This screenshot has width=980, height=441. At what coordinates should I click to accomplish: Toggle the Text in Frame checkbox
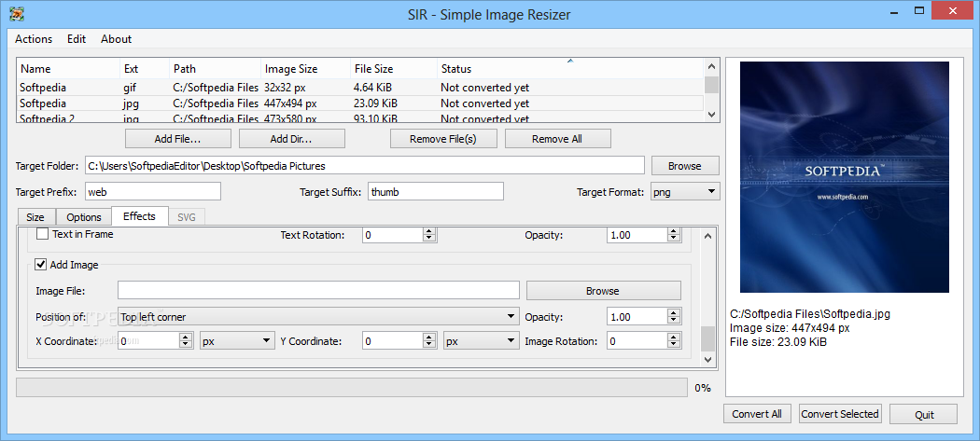pos(43,234)
